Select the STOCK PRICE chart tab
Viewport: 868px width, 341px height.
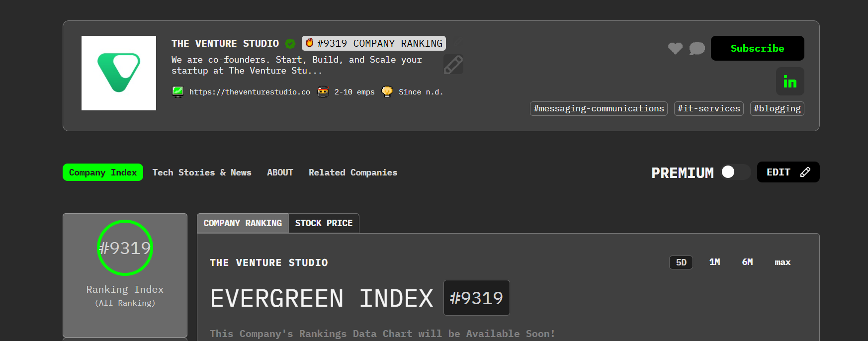pyautogui.click(x=324, y=223)
